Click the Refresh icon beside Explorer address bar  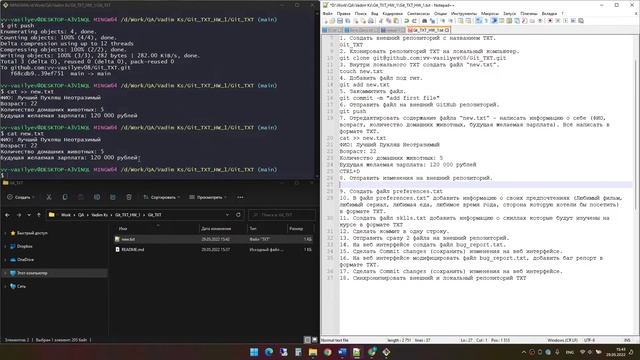tap(238, 215)
